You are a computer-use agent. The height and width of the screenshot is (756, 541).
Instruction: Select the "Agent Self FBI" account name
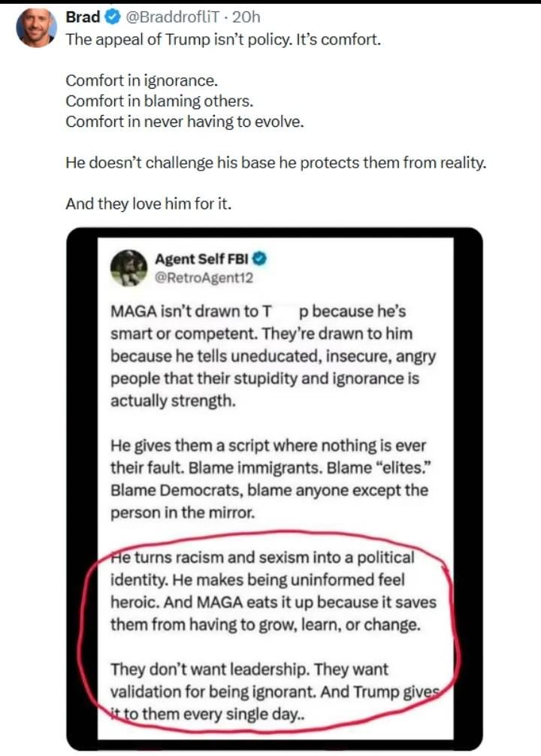click(201, 259)
